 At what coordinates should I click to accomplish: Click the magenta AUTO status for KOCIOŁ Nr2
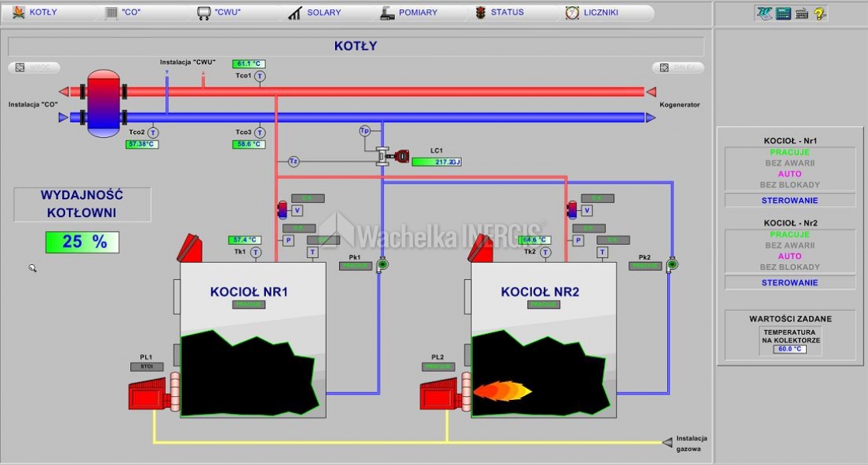coord(790,256)
